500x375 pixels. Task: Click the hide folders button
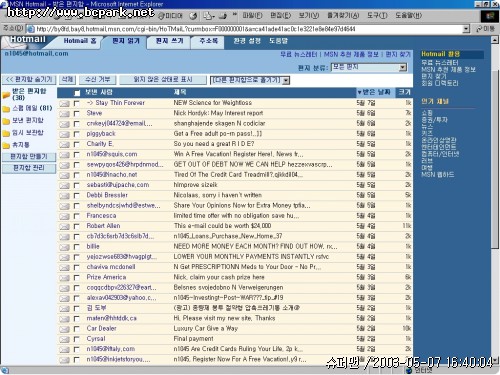29,80
